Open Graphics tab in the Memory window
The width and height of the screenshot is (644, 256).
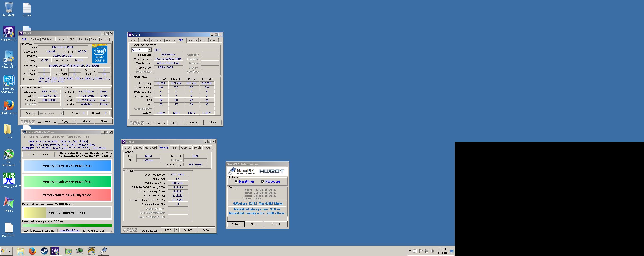point(186,148)
